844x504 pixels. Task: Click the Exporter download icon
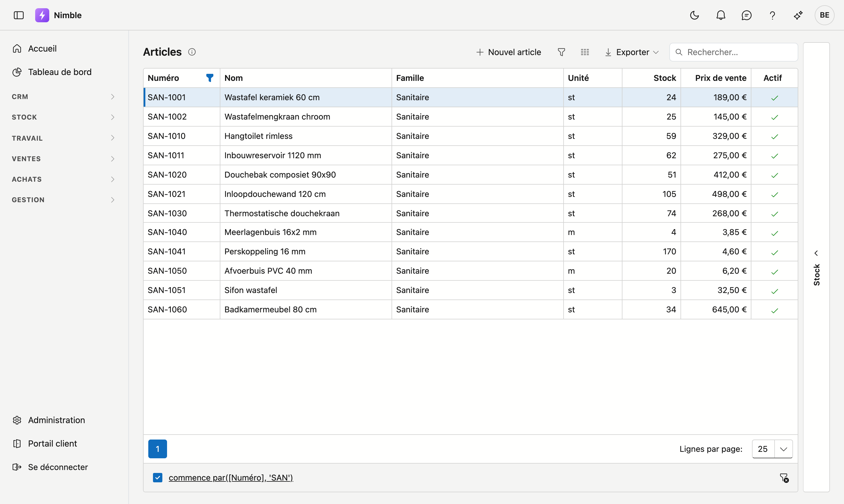(608, 52)
